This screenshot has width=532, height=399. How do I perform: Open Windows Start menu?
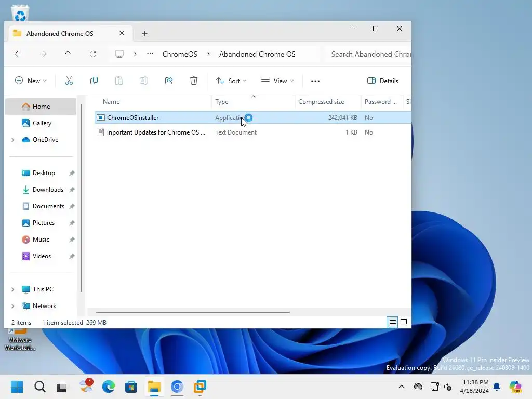click(17, 387)
